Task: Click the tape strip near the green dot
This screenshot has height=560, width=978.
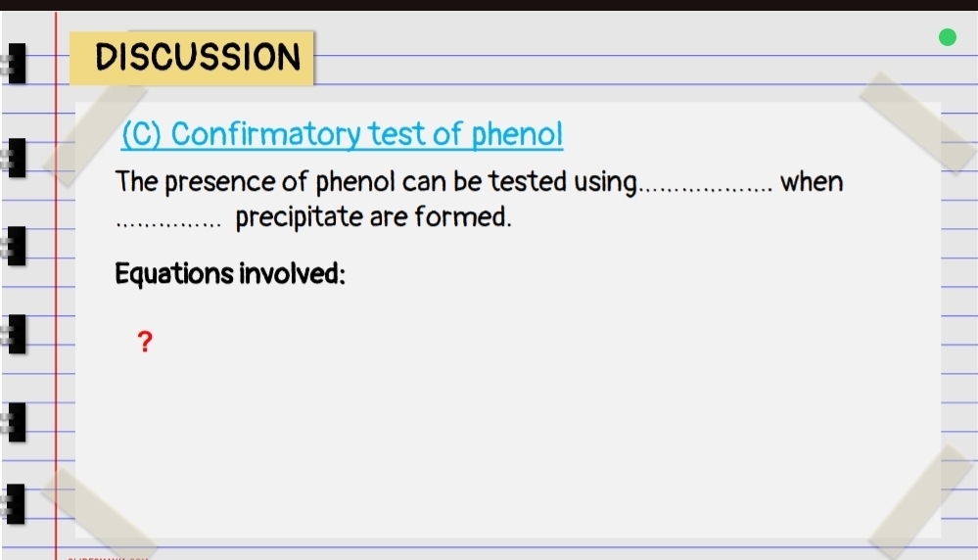Action: [x=918, y=122]
